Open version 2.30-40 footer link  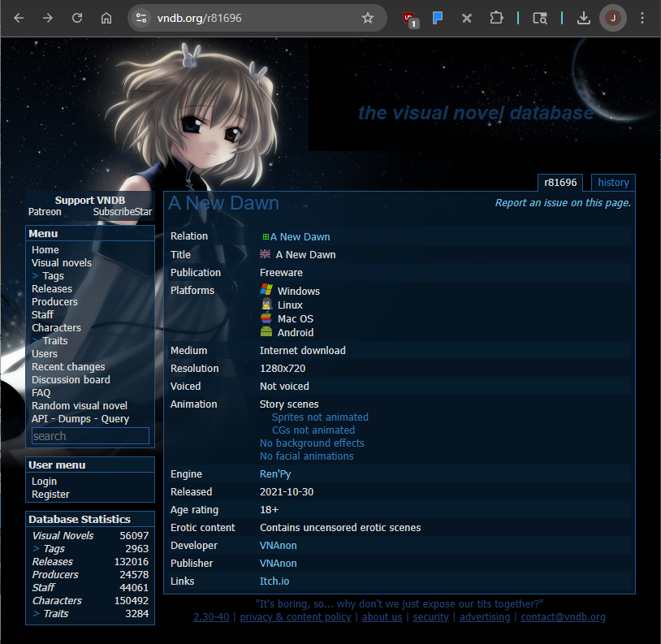[x=211, y=617]
